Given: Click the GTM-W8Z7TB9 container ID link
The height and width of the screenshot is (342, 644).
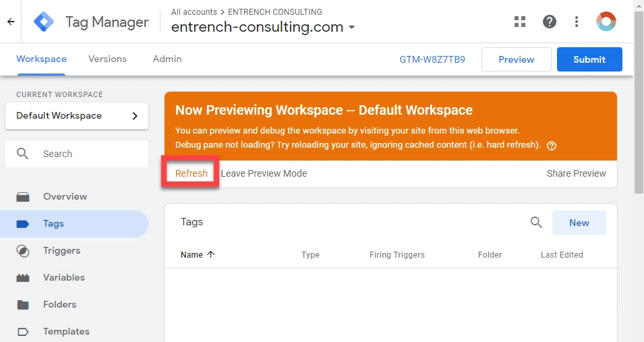Looking at the screenshot, I should pos(432,59).
